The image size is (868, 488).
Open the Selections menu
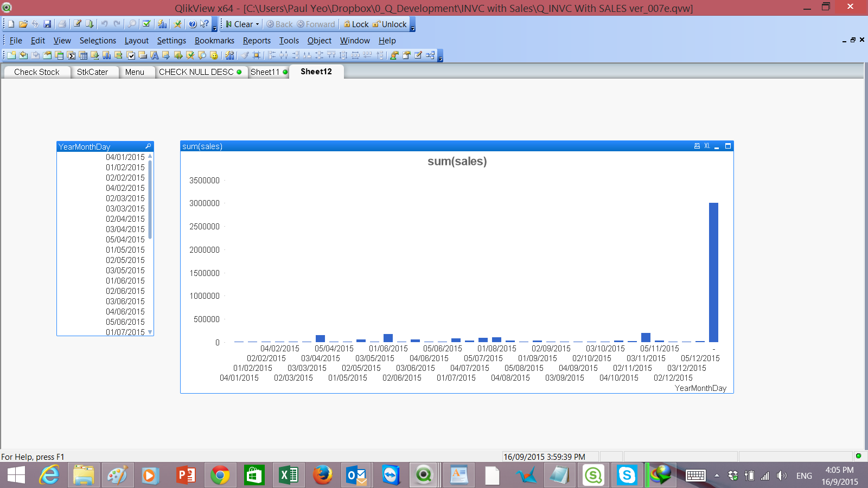point(98,41)
